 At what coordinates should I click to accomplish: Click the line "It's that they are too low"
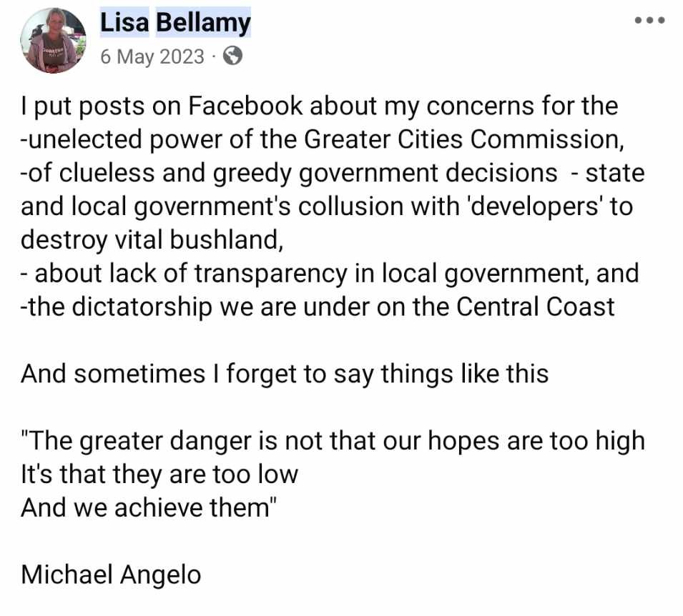click(x=159, y=474)
